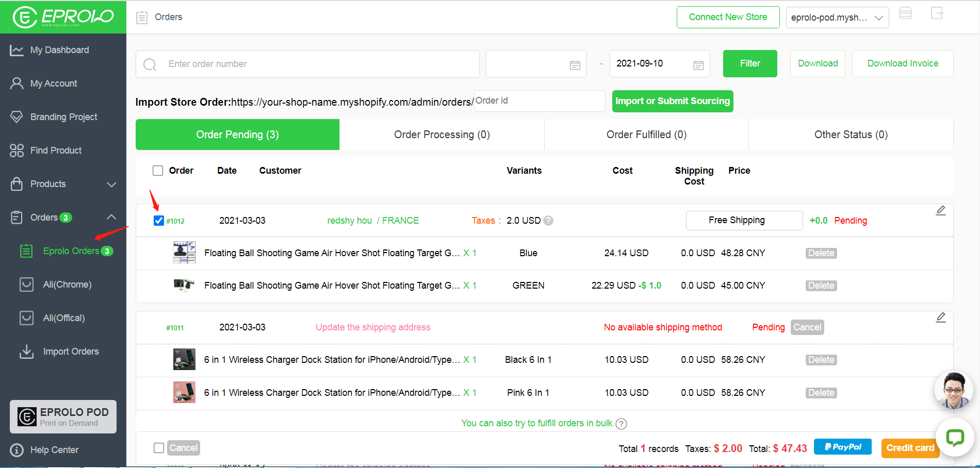Image resolution: width=980 pixels, height=468 pixels.
Task: Pay with the PayPal button
Action: click(842, 447)
